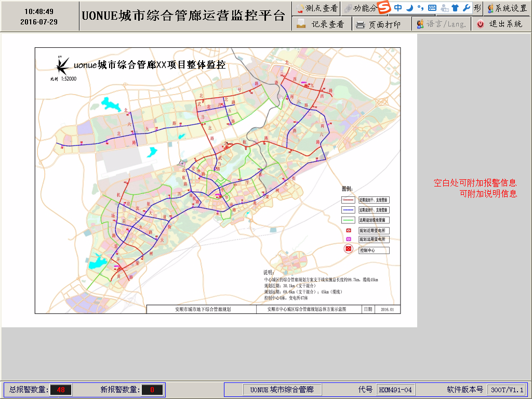
Task: Toggle moon half-width/full-width icon
Action: pyautogui.click(x=409, y=8)
